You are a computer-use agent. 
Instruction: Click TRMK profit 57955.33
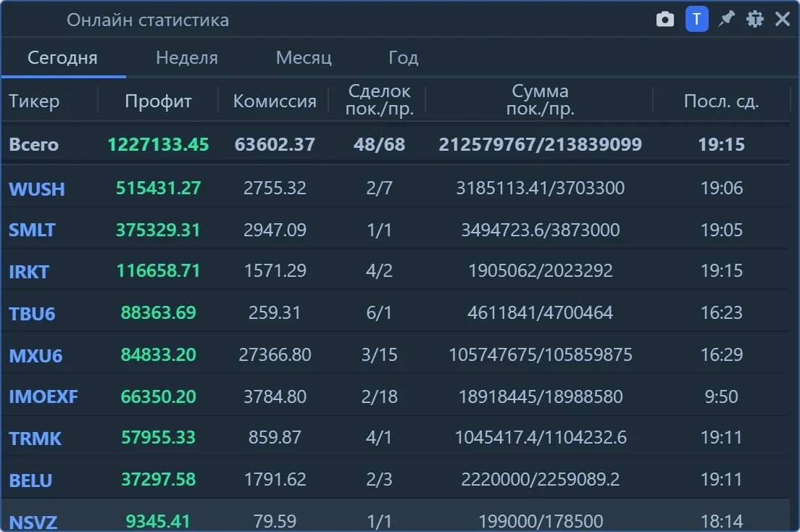tap(158, 437)
